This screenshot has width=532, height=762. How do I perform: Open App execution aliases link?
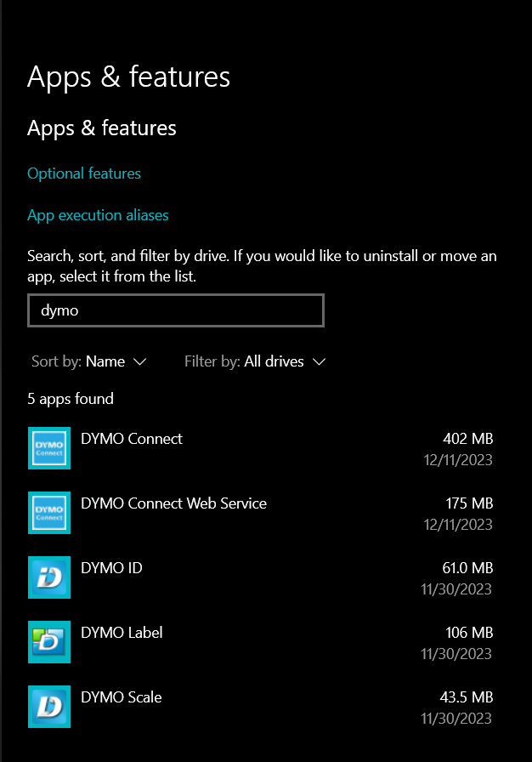coord(98,215)
